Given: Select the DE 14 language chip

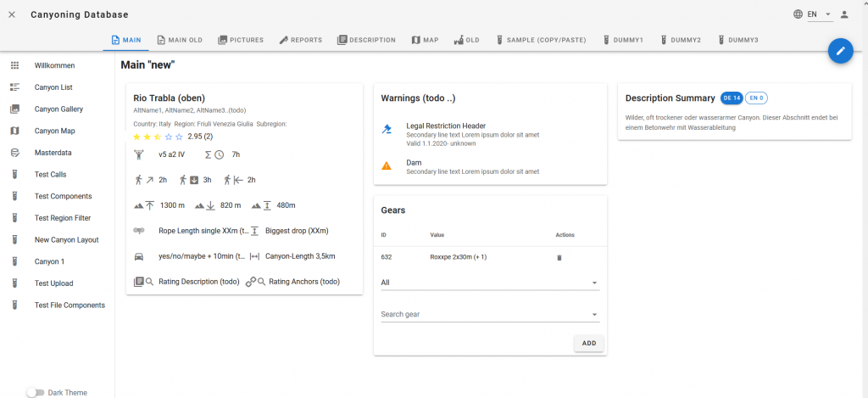Looking at the screenshot, I should 732,98.
